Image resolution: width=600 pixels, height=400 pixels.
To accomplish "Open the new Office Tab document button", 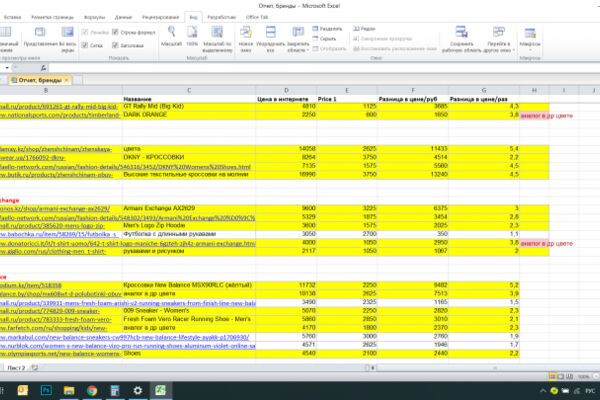I will click(78, 80).
